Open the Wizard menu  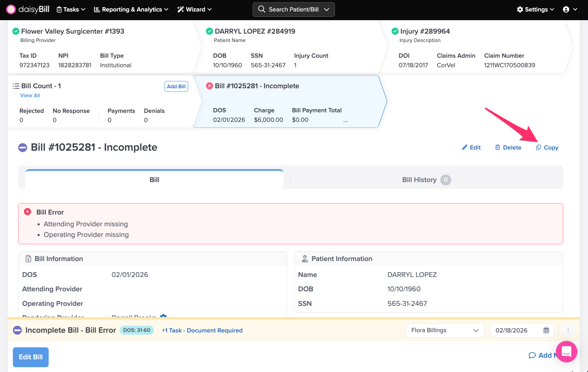[195, 9]
